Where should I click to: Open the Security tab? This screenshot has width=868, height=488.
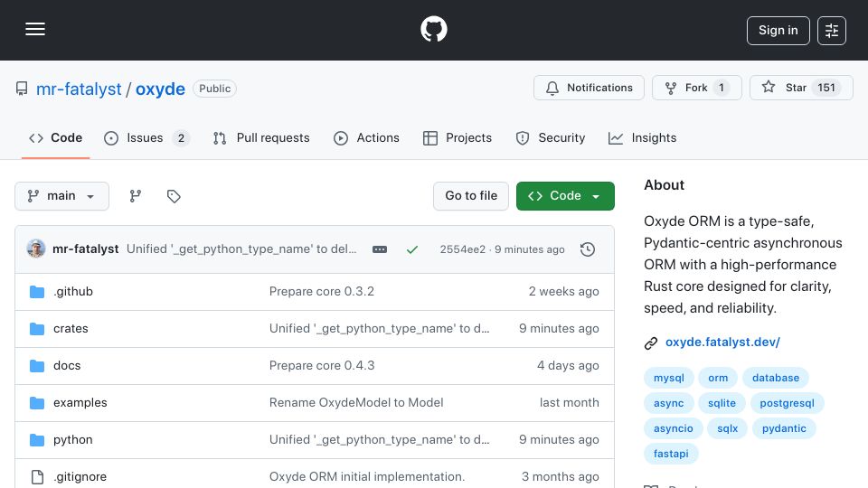[x=551, y=137]
